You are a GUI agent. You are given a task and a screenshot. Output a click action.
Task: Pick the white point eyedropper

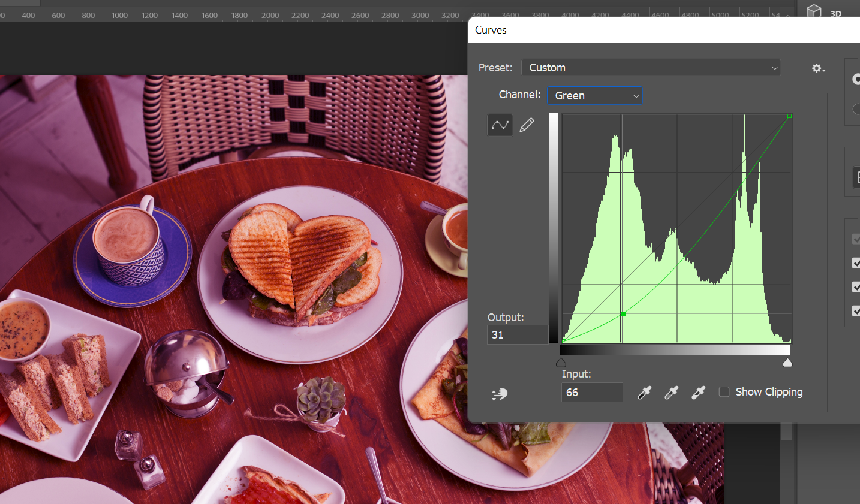pos(698,393)
